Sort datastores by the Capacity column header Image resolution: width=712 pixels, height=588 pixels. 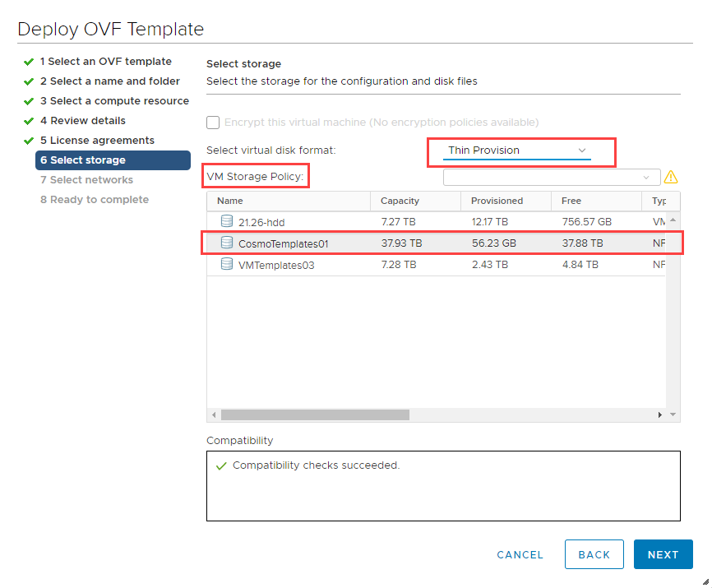(x=400, y=201)
